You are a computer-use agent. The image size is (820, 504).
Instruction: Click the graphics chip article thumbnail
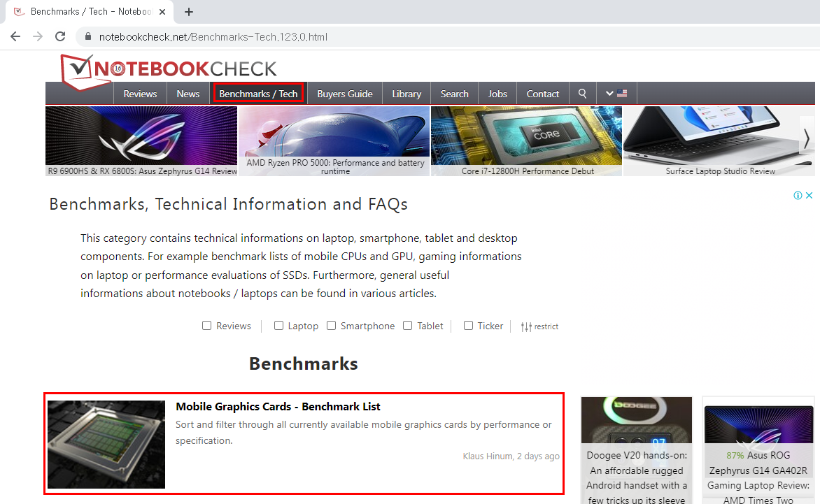[x=106, y=445]
